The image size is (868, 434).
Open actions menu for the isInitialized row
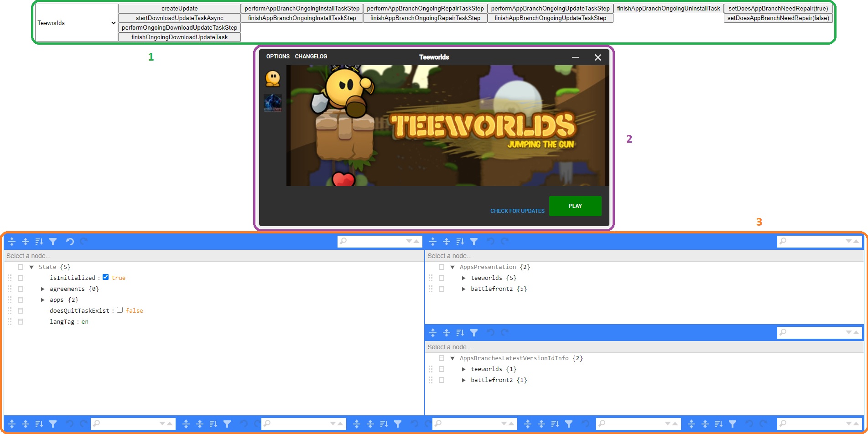[21, 278]
